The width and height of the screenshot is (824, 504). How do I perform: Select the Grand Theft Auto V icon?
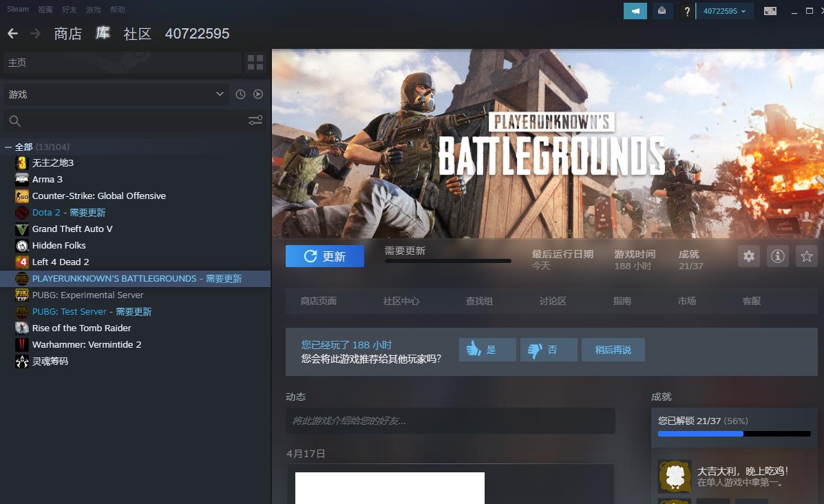pos(21,229)
